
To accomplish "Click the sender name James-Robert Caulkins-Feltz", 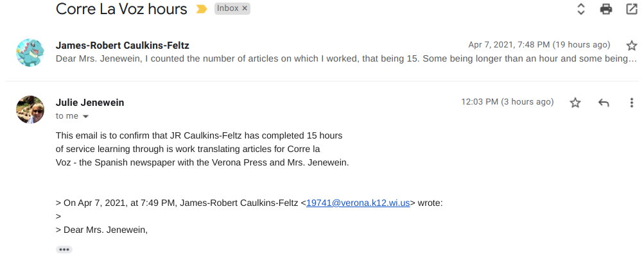I will [122, 46].
